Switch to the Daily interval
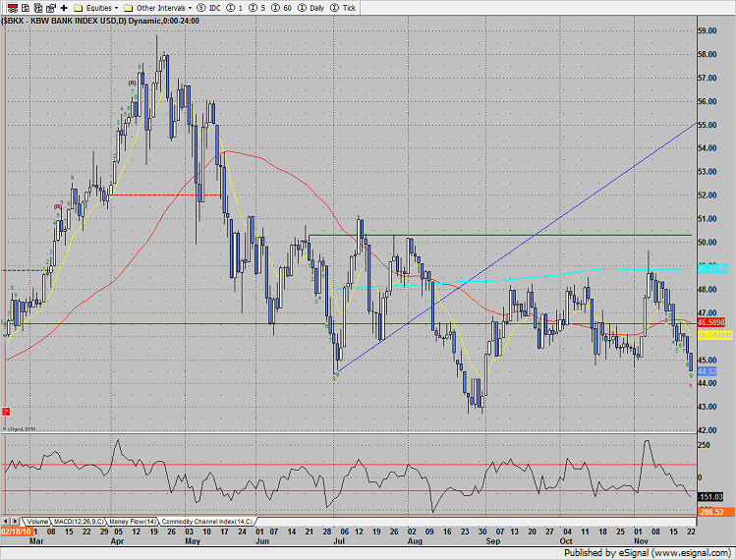 coord(316,8)
